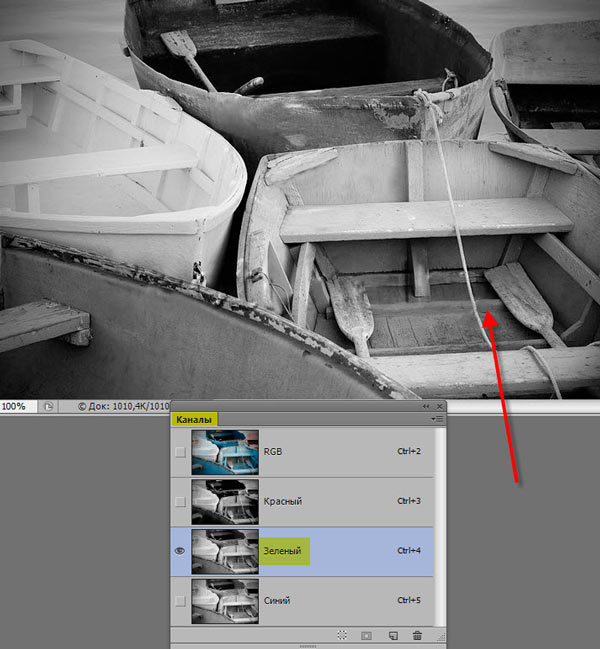600x649 pixels.
Task: Load channel as selection icon
Action: (x=342, y=635)
